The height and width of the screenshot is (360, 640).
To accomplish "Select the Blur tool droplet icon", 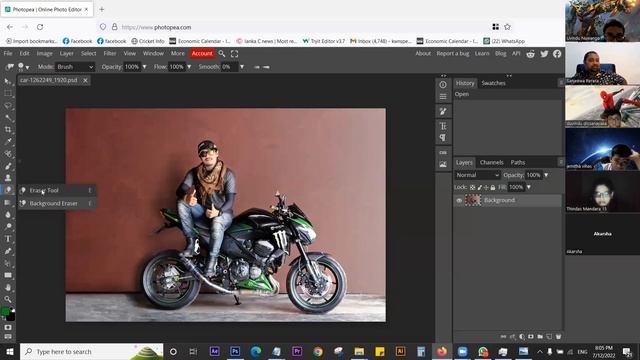I will (8, 214).
